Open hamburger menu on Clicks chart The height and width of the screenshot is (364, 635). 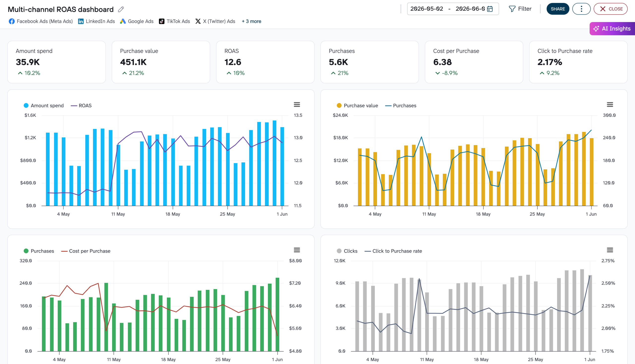point(610,250)
